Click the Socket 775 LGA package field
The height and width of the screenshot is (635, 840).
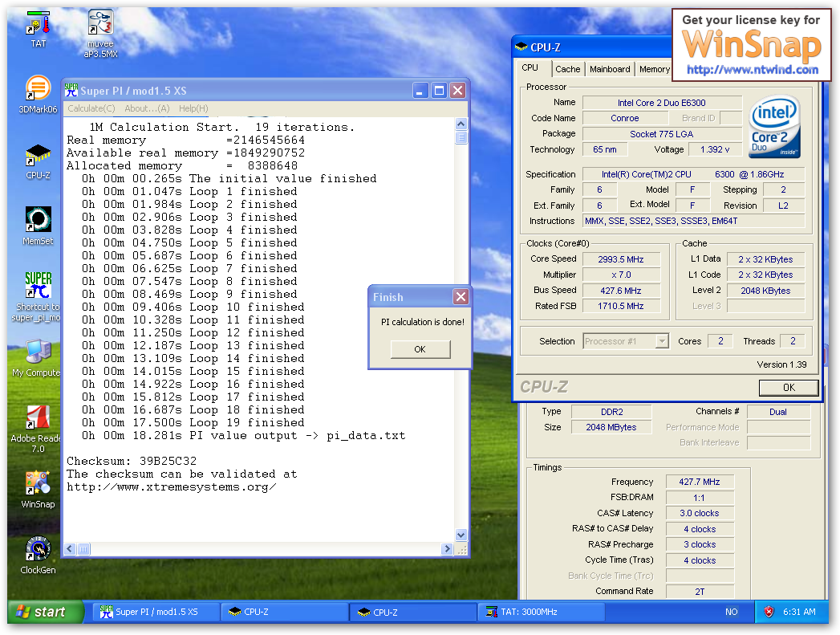662,134
